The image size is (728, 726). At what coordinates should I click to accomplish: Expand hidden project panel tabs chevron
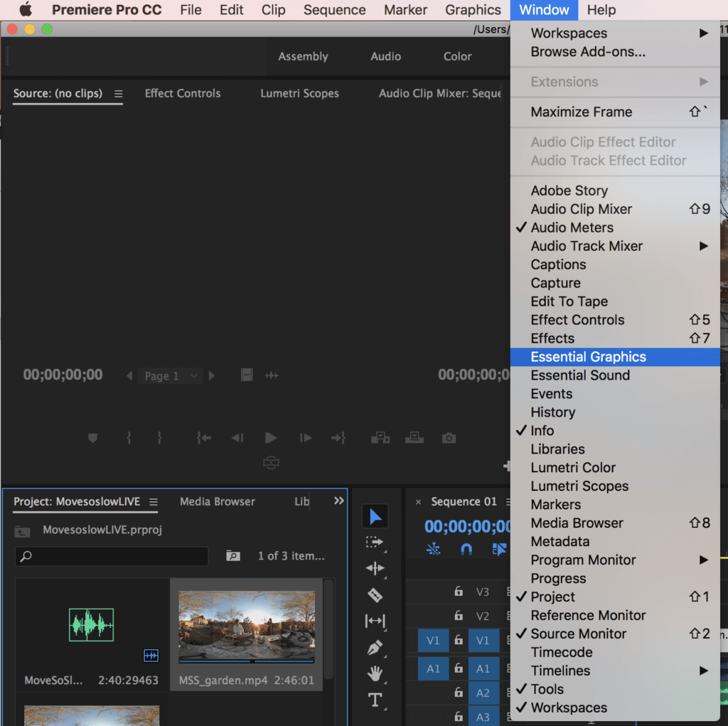pyautogui.click(x=339, y=501)
